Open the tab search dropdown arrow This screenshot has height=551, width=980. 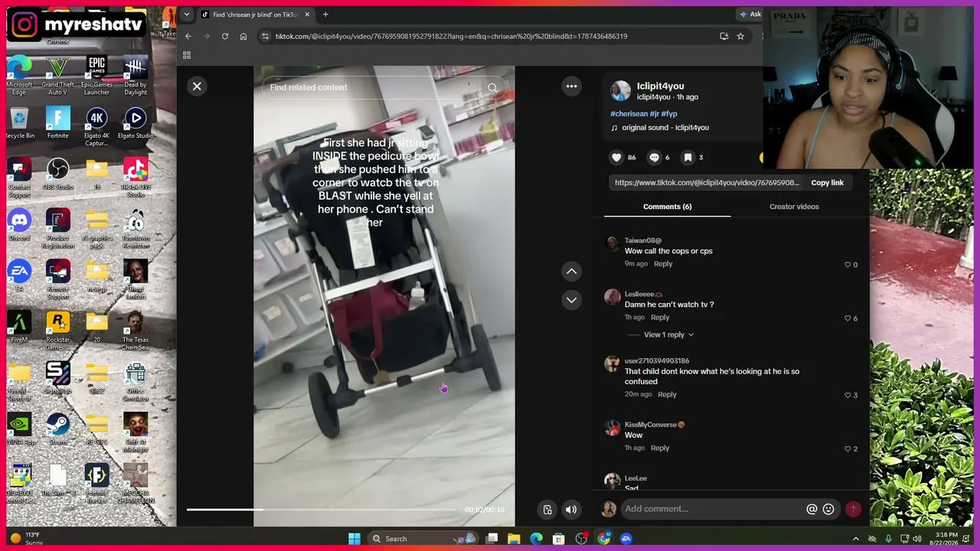point(187,15)
